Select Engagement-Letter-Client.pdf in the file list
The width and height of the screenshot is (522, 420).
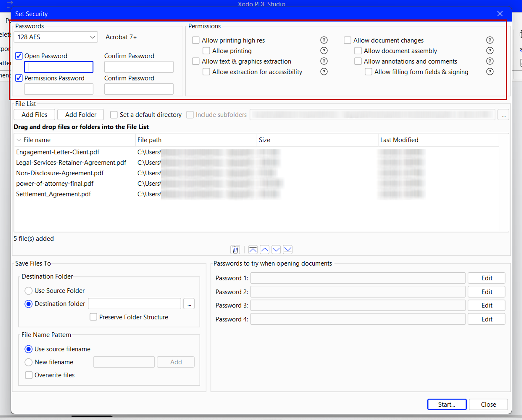point(58,152)
